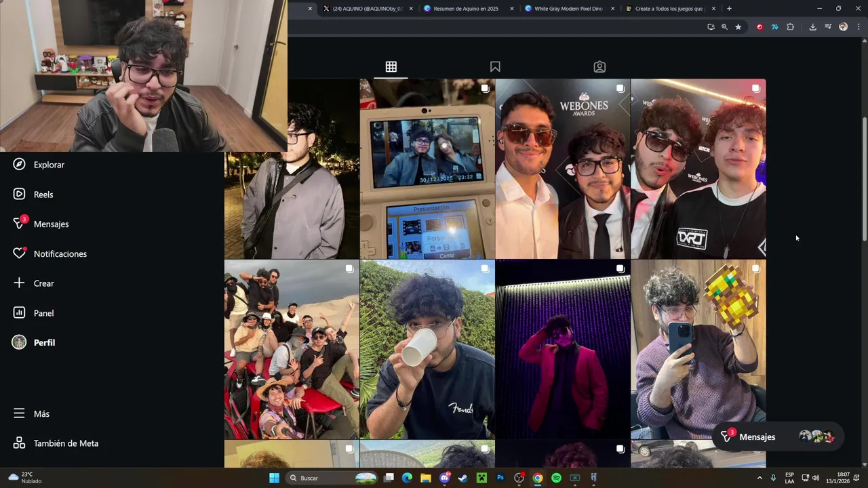Close the White Gray Modern Pixel Dino tab

613,9
